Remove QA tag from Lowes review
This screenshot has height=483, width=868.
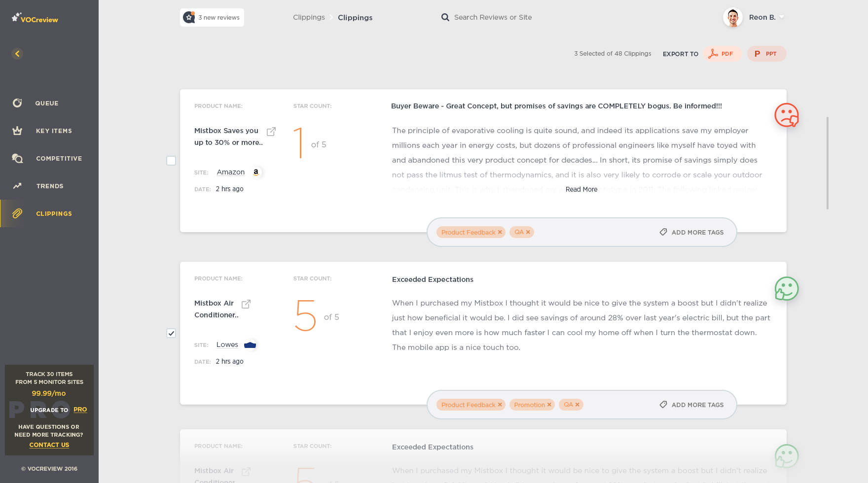[x=577, y=405]
